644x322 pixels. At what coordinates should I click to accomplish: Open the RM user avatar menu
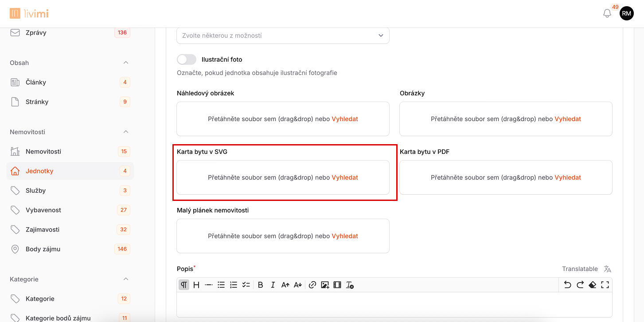(626, 14)
